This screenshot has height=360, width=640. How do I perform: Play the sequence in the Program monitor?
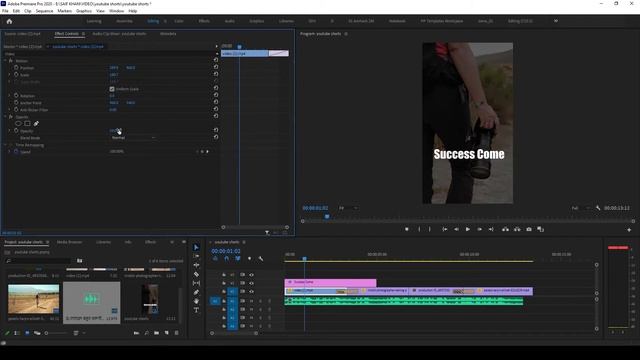tap(468, 229)
